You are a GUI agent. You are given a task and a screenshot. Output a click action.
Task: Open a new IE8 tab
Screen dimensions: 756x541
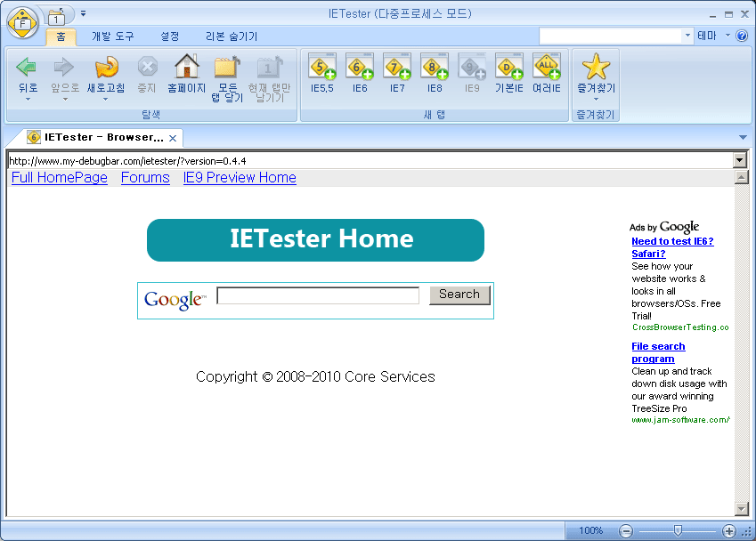click(435, 68)
